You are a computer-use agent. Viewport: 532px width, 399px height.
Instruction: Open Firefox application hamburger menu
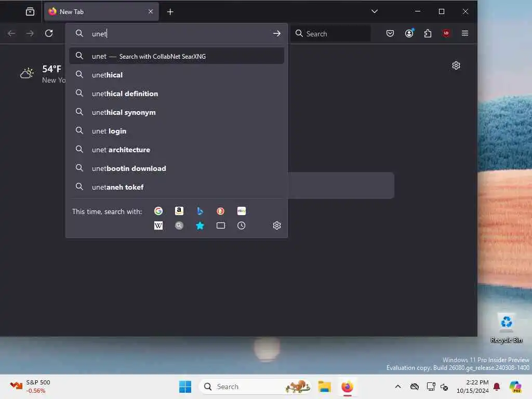(x=465, y=33)
